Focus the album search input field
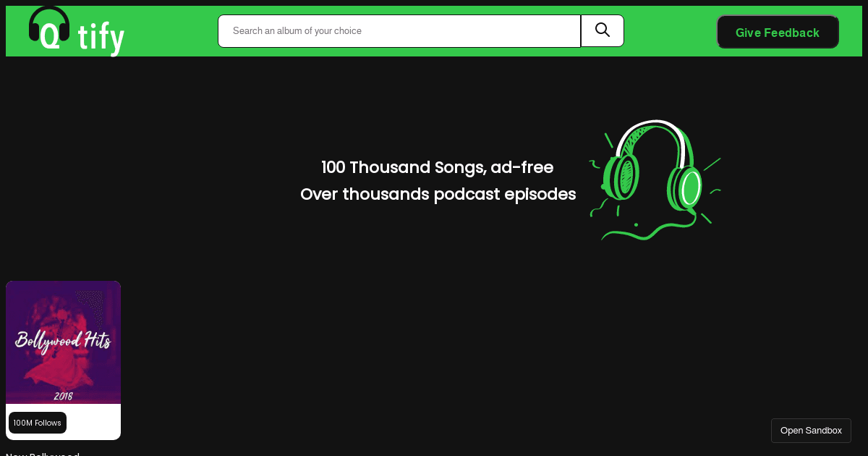 399,31
